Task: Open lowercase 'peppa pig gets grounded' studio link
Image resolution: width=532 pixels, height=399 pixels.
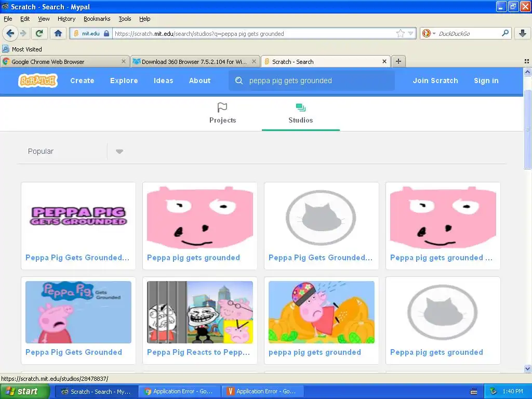Action: click(314, 352)
